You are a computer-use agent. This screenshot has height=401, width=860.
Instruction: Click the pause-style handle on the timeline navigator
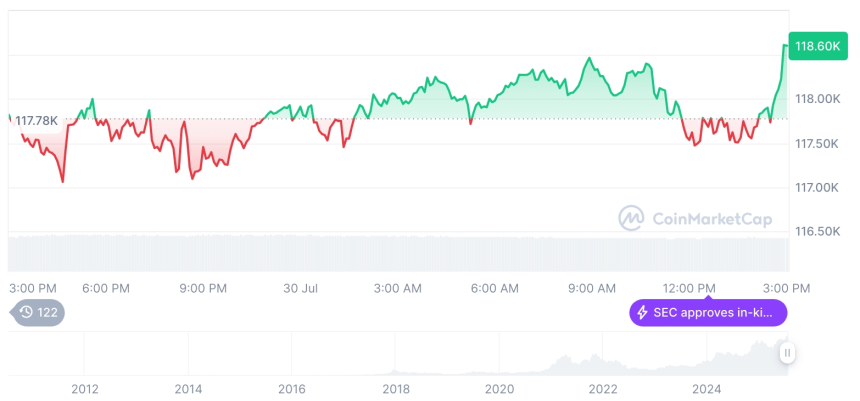tap(787, 352)
